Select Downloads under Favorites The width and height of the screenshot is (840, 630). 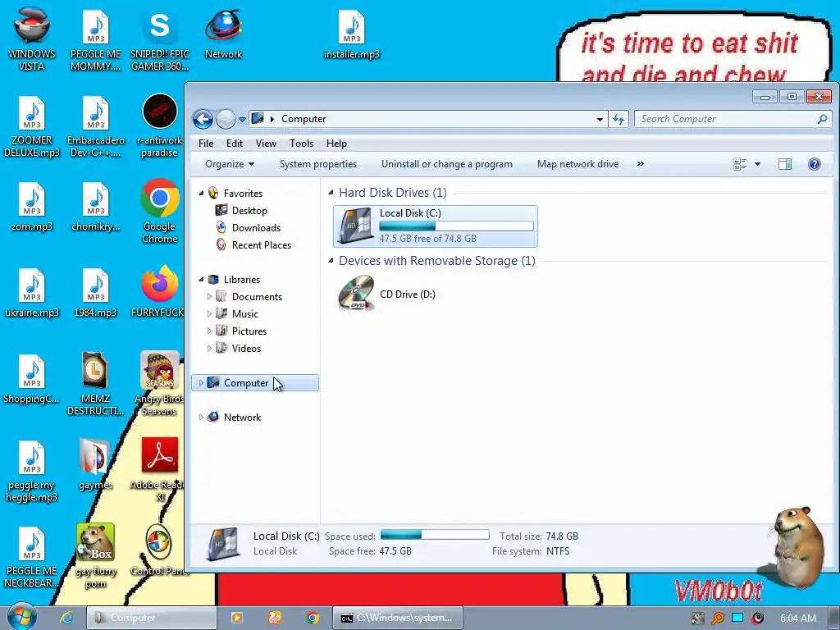(256, 228)
